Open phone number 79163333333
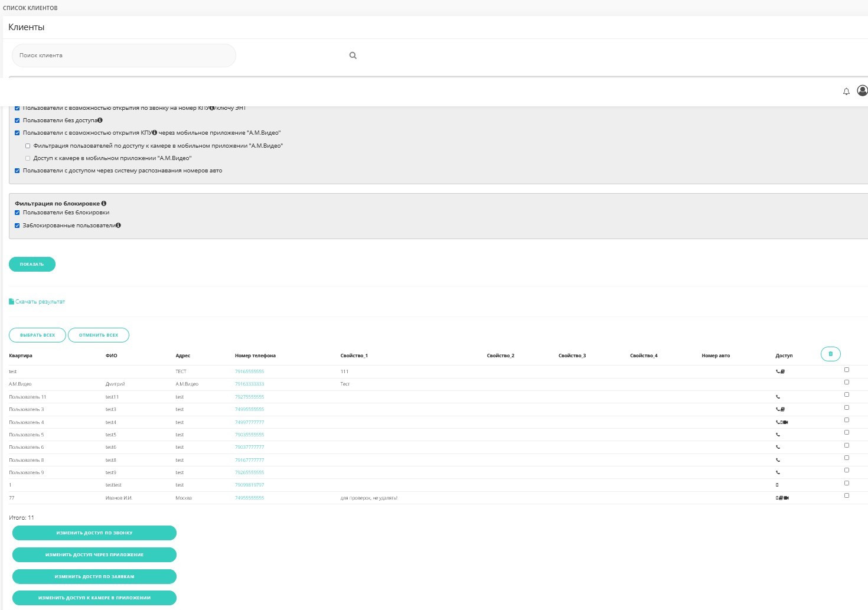The width and height of the screenshot is (868, 610). [x=249, y=384]
